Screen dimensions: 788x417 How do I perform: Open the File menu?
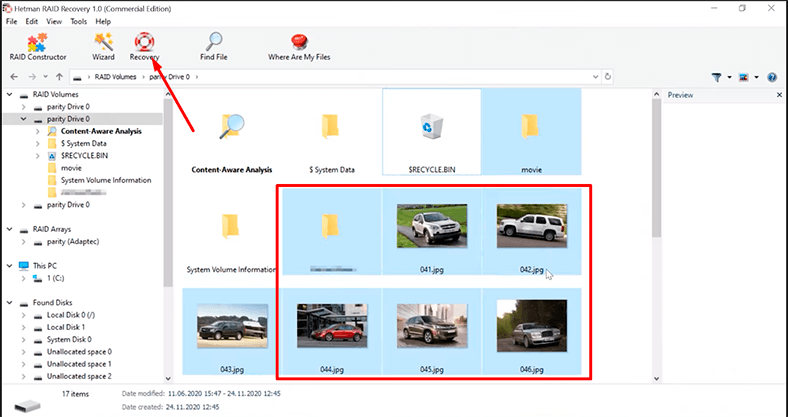[x=11, y=22]
